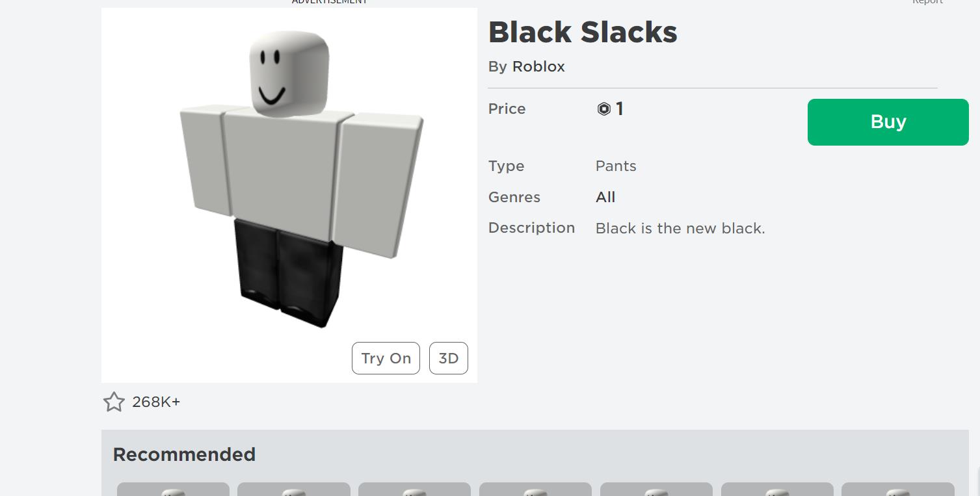Click the Black Slacks item title
Image resolution: width=980 pixels, height=496 pixels.
(x=583, y=33)
